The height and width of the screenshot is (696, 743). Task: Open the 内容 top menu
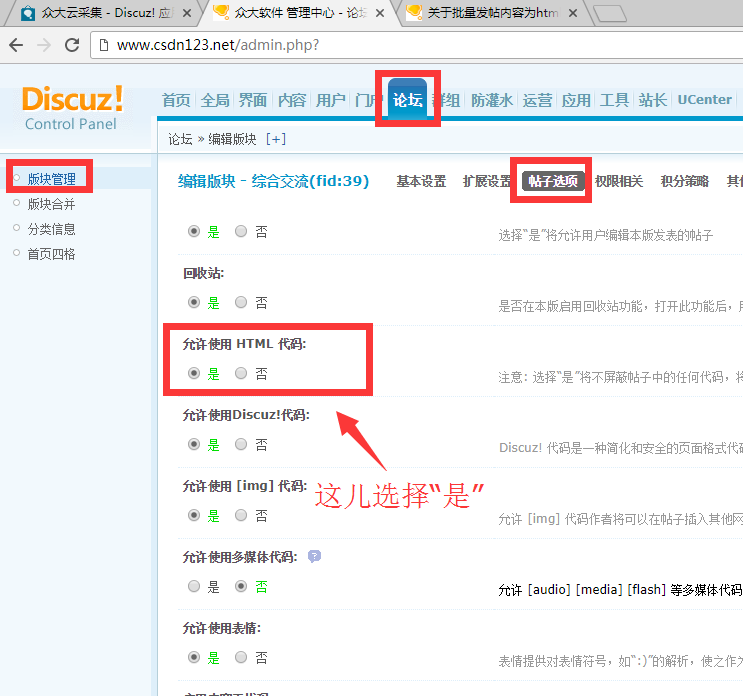point(291,100)
